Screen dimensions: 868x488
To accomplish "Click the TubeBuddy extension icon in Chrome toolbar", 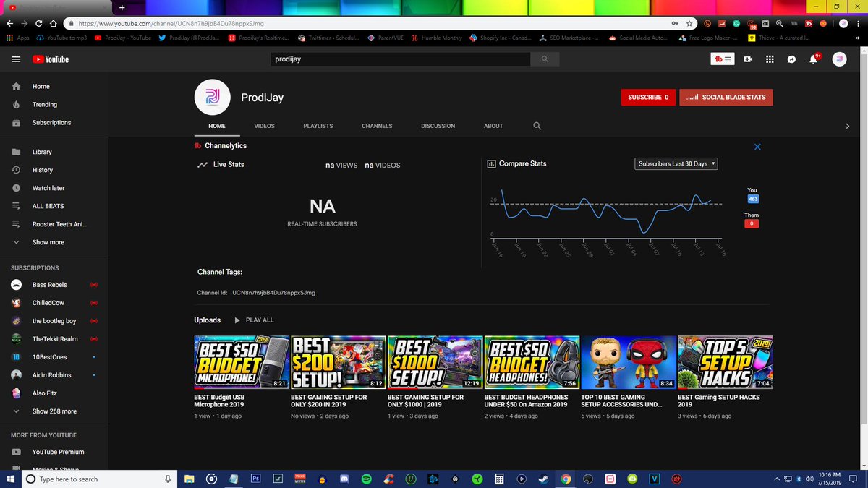I will coord(809,23).
